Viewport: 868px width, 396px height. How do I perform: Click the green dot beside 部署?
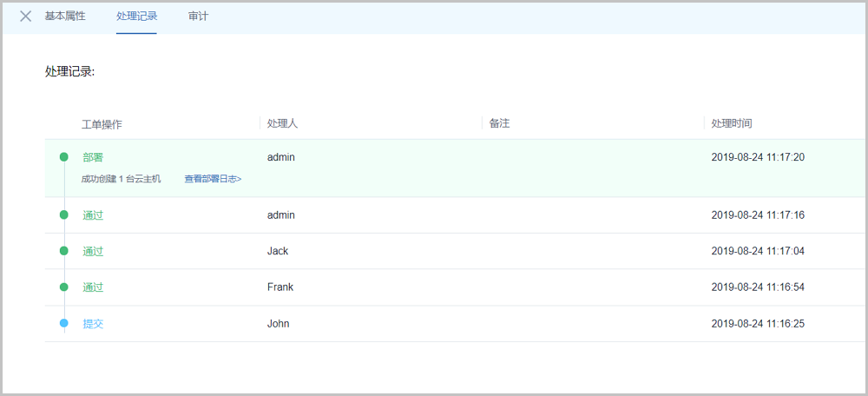(63, 157)
